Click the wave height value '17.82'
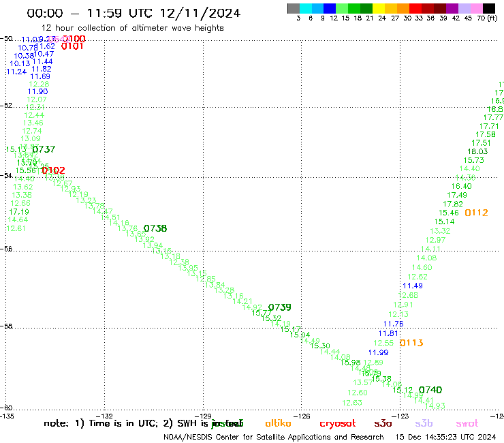This screenshot has width=504, height=443. point(452,204)
